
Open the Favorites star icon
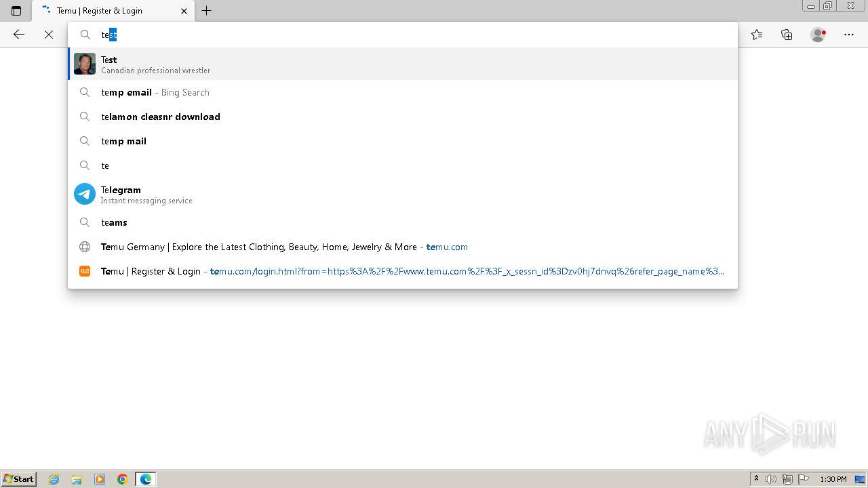click(x=757, y=35)
